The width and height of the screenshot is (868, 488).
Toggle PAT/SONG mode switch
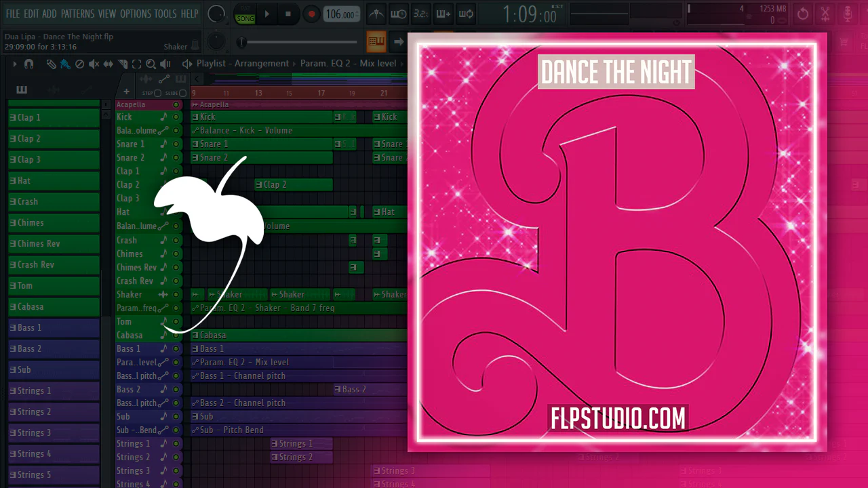coord(245,14)
